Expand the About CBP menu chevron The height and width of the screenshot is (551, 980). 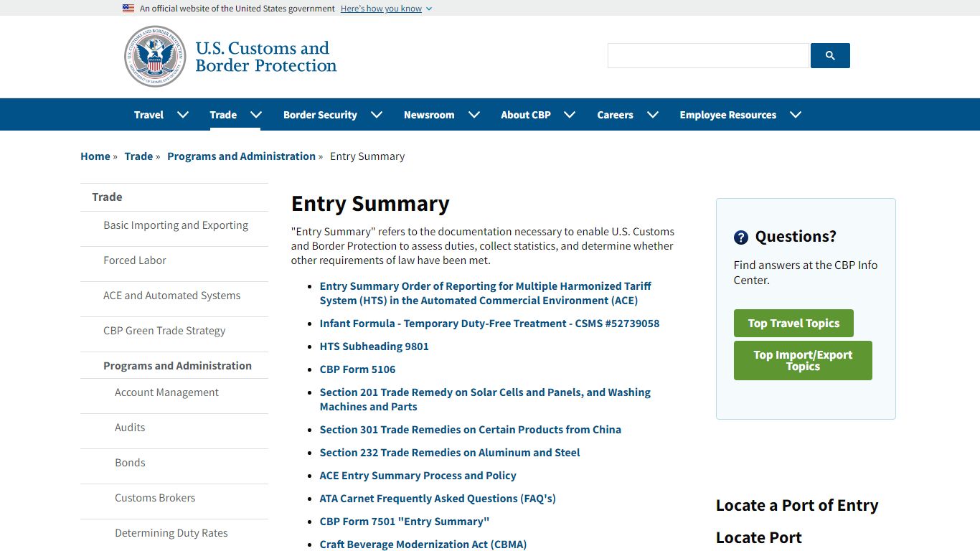[x=570, y=115]
